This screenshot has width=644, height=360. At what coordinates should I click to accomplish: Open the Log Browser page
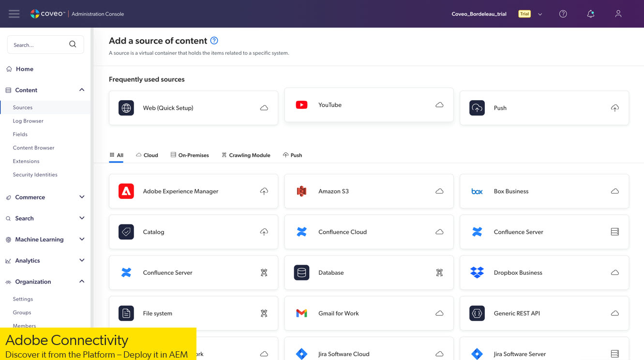[29, 120]
